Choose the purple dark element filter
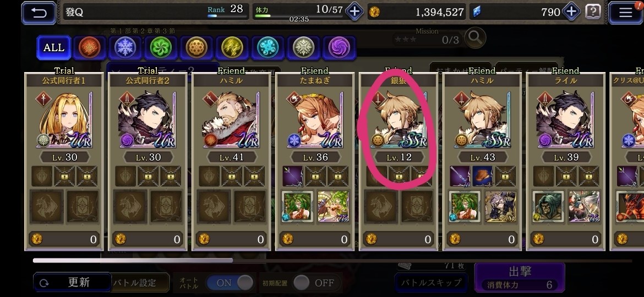 coord(339,48)
